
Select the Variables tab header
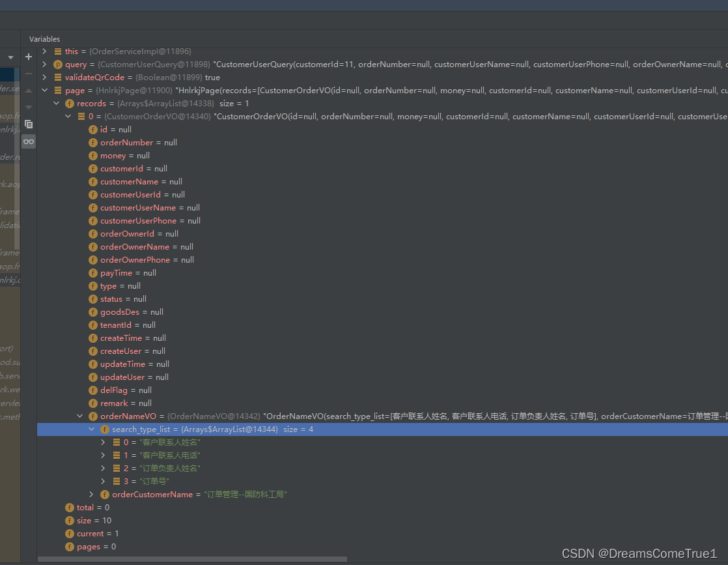[x=44, y=39]
